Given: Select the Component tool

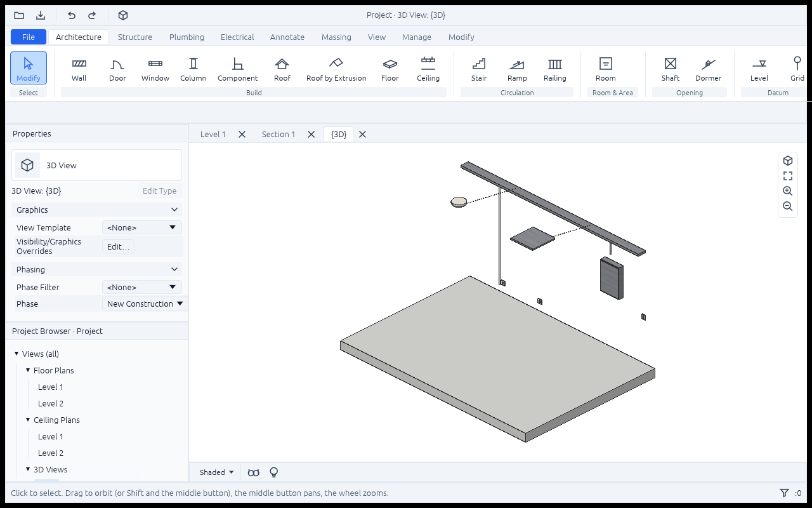Looking at the screenshot, I should click(x=238, y=69).
